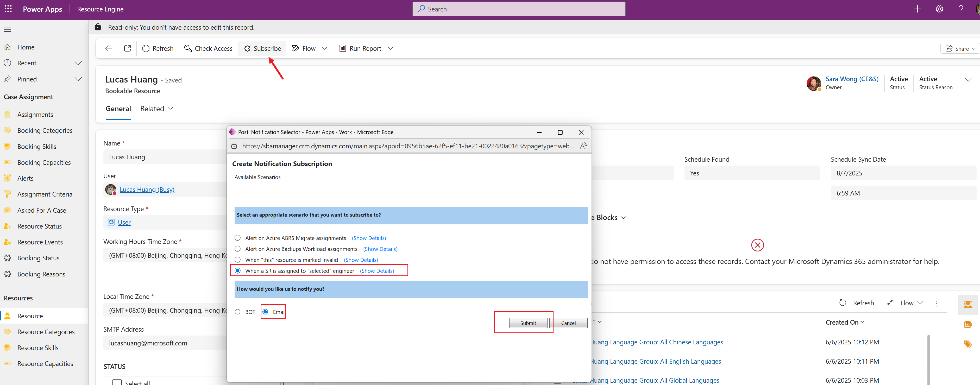Open the Flow command in top toolbar

(x=304, y=48)
